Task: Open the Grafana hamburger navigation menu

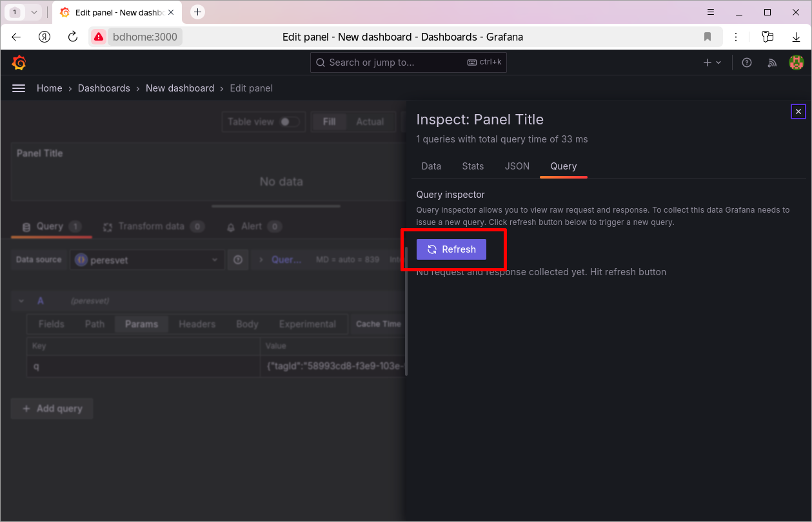Action: pos(19,88)
